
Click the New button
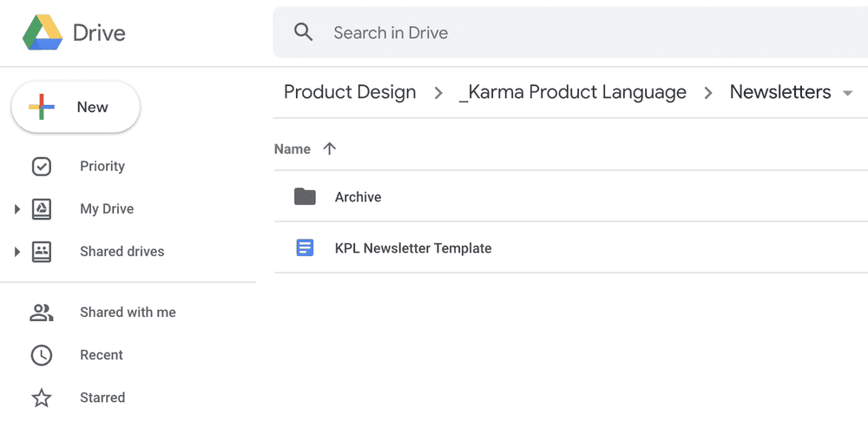pos(76,107)
